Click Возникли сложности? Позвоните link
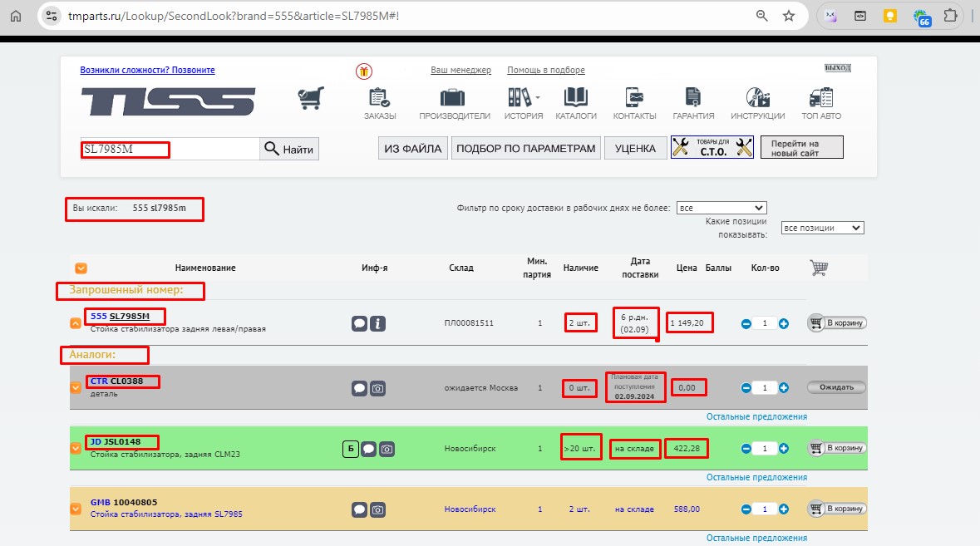 coord(147,70)
